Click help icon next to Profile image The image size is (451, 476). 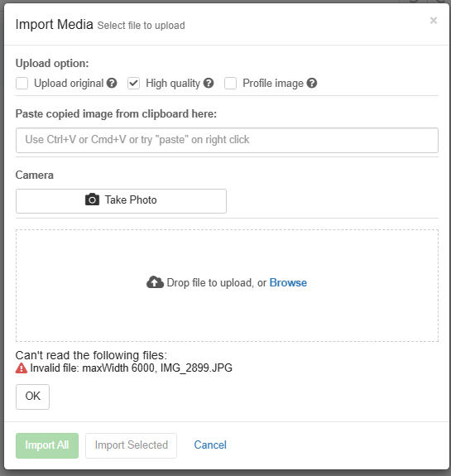(312, 83)
